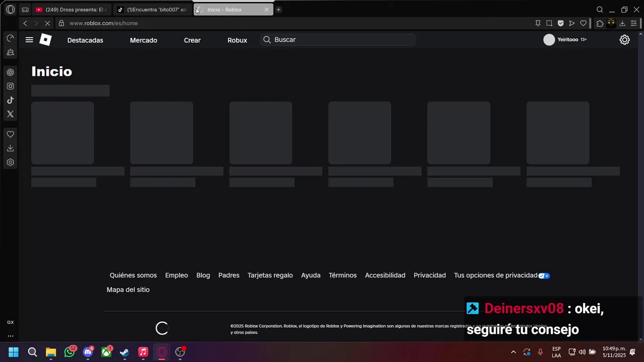This screenshot has width=644, height=362.
Task: Go back to the previous page
Action: coord(25,23)
